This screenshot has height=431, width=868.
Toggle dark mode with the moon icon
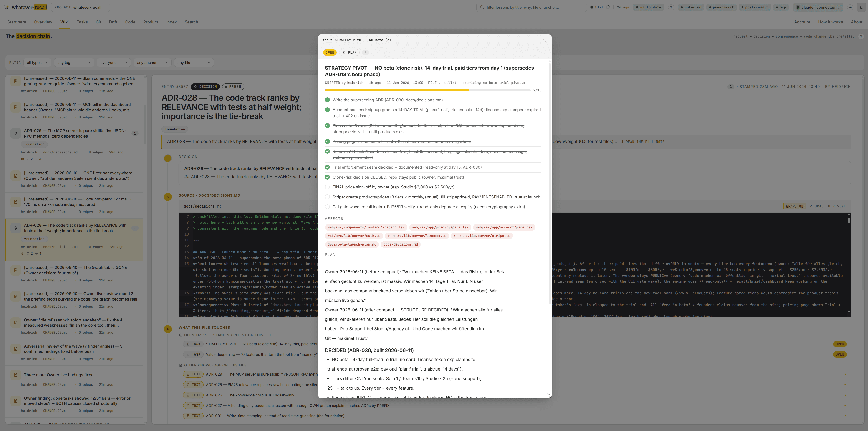pos(861,7)
